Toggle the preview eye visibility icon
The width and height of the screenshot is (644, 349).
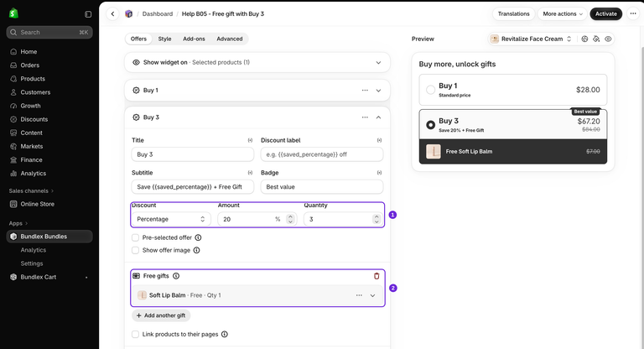(x=608, y=39)
